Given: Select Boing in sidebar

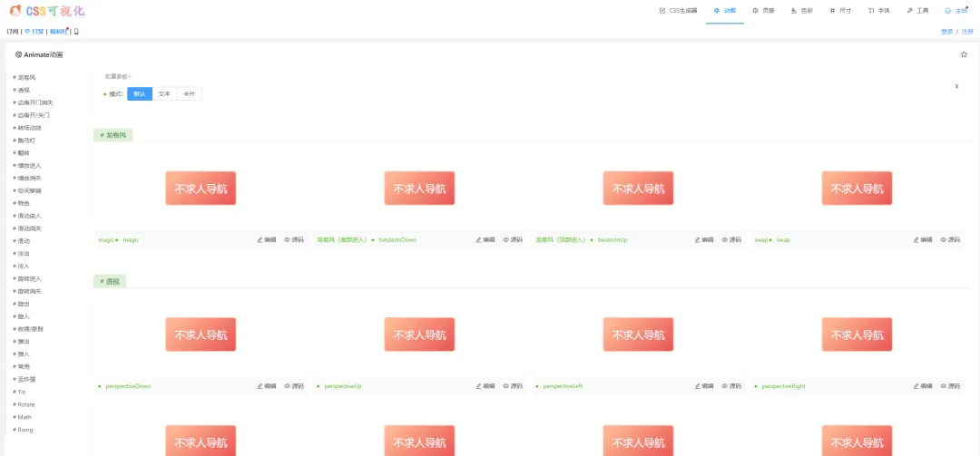Looking at the screenshot, I should [23, 430].
